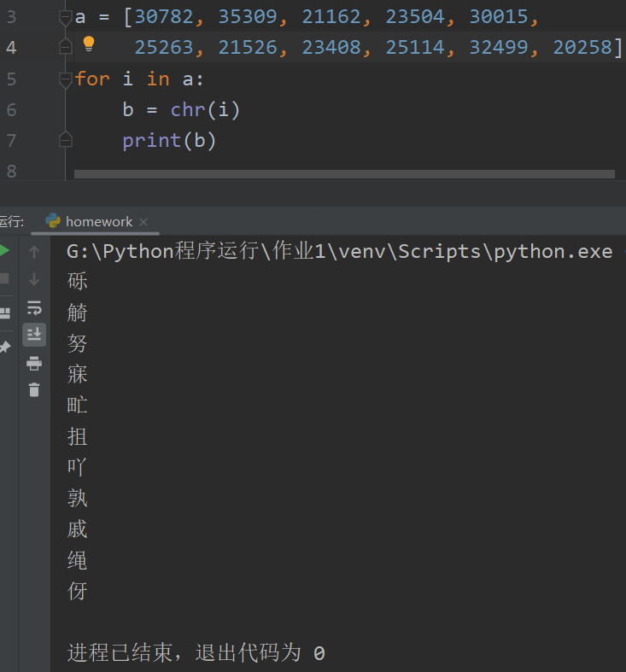Click the fold end marker on line 4
Screen dimensions: 626x672
[x=65, y=46]
